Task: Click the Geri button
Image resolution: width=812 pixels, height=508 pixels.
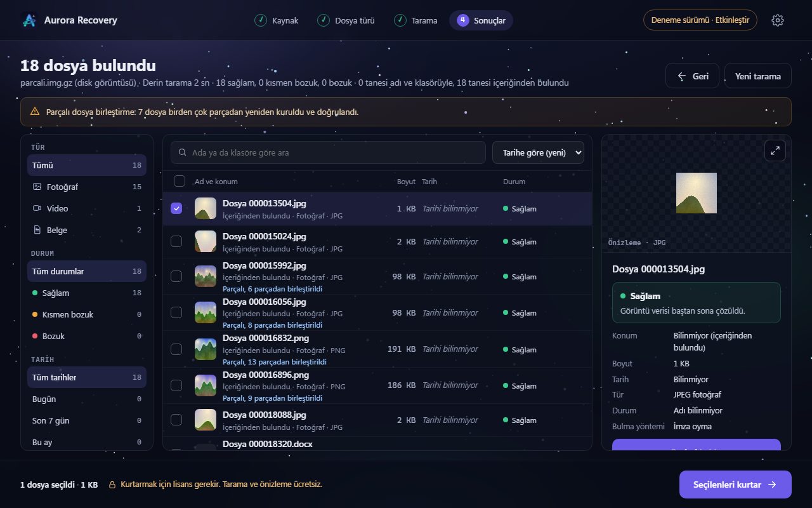Action: (x=692, y=76)
